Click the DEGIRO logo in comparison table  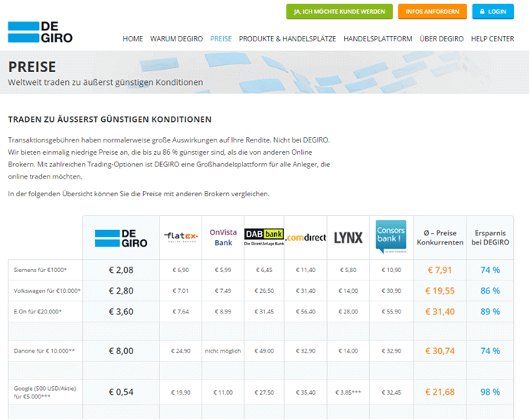pyautogui.click(x=121, y=238)
